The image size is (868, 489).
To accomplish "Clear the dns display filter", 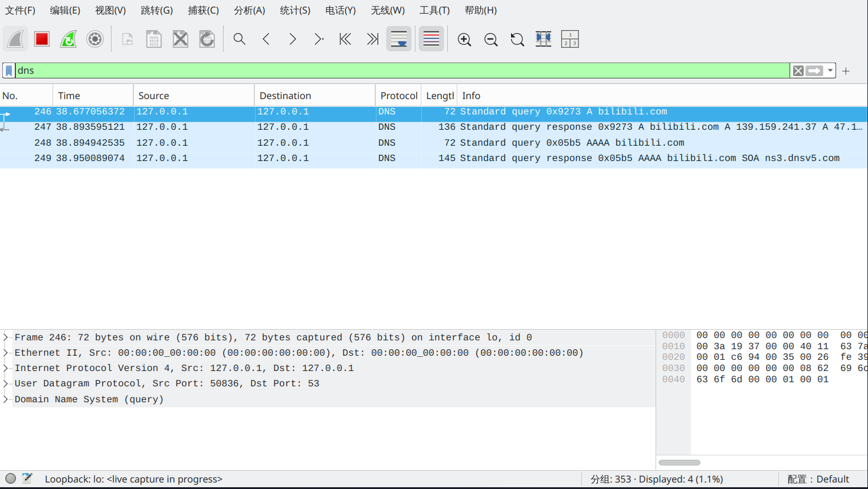I will coord(798,71).
